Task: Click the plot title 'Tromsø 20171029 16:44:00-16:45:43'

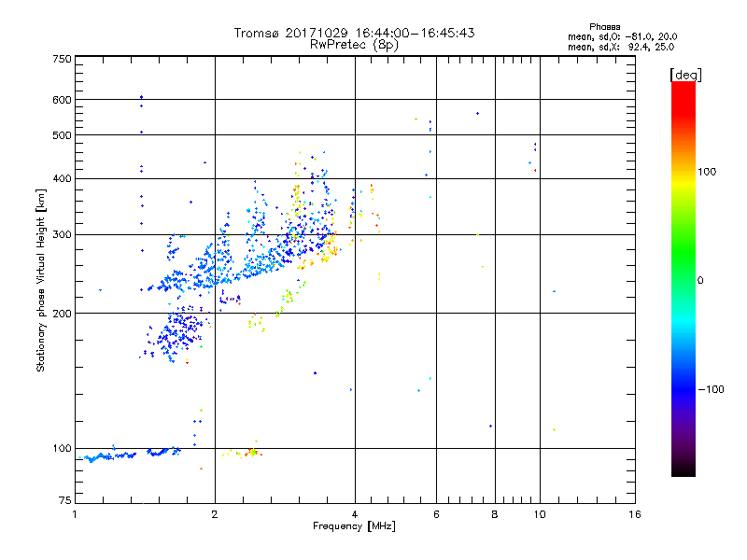Action: coord(354,33)
